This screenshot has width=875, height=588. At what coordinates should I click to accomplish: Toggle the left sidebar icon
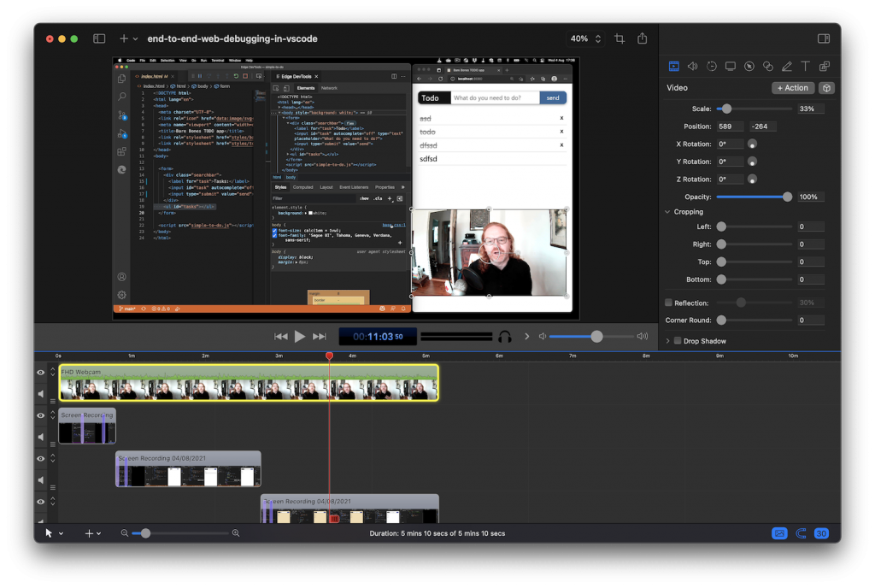coord(99,38)
